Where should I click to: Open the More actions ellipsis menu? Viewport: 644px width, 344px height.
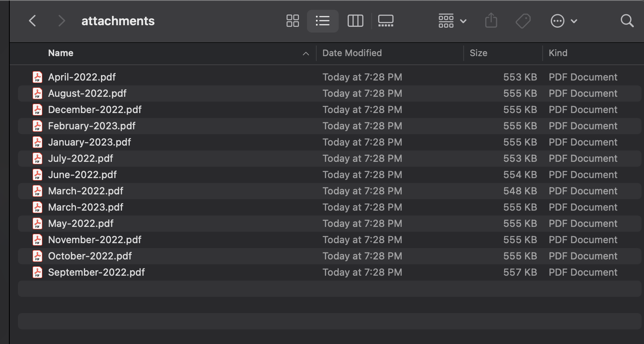click(564, 21)
